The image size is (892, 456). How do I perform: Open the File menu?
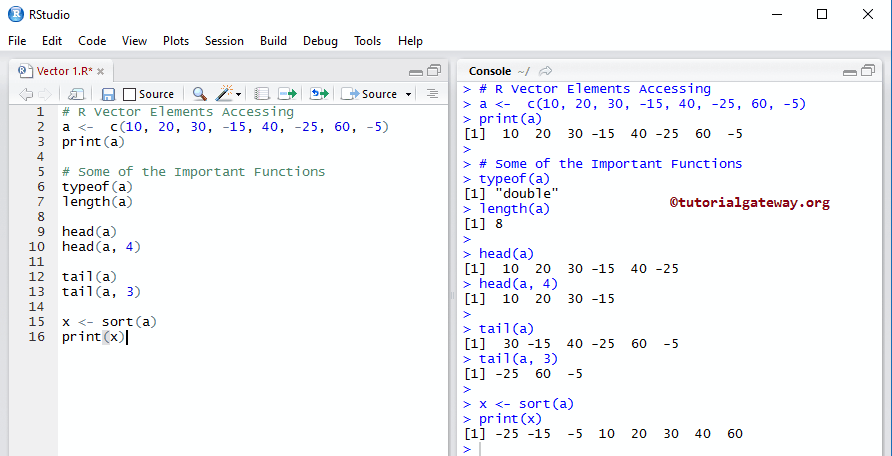tap(17, 41)
